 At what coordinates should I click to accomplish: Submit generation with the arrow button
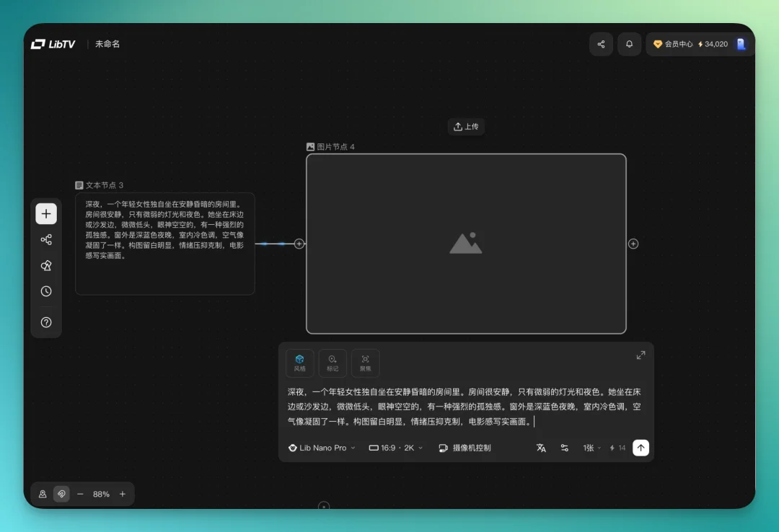coord(641,448)
